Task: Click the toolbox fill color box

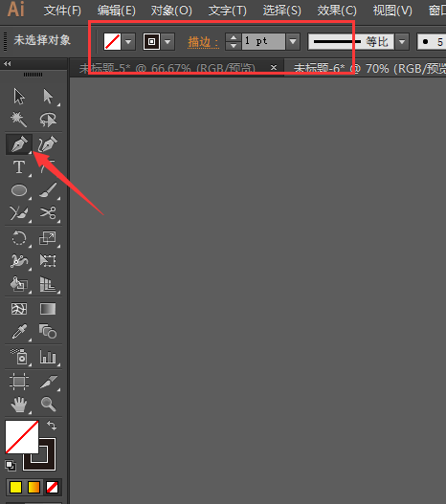Action: [22, 437]
